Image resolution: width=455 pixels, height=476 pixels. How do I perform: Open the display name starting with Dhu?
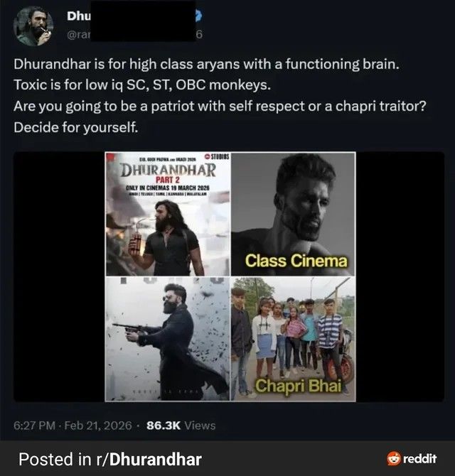(79, 16)
